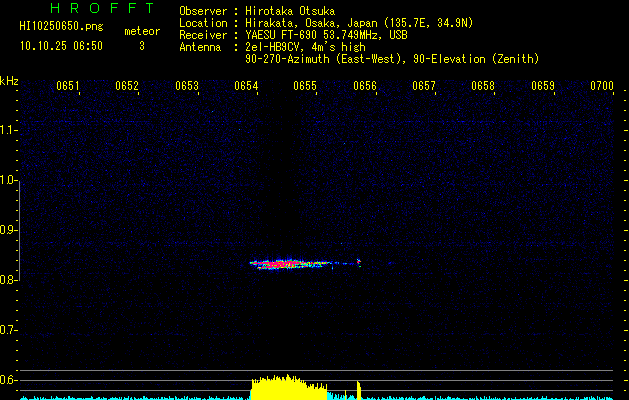The width and height of the screenshot is (629, 400).
Task: Click the 0.6 kHz frequency label
Action: (8, 380)
